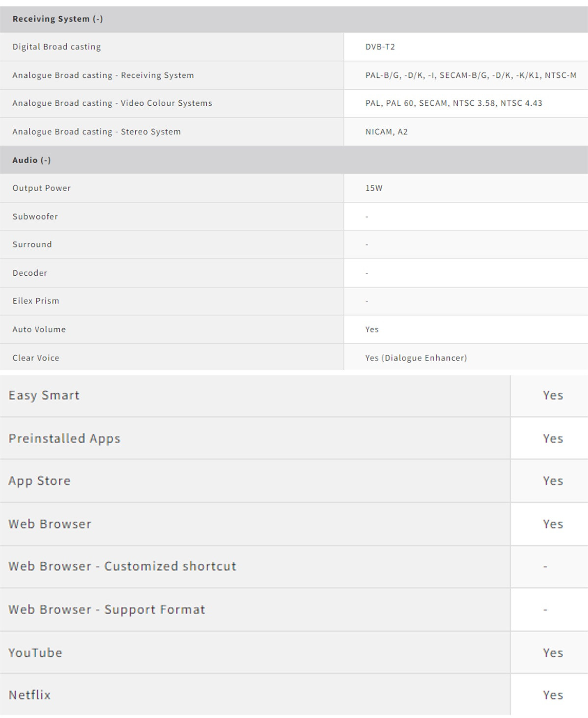
Task: Click the Subwoofer row label
Action: click(35, 216)
